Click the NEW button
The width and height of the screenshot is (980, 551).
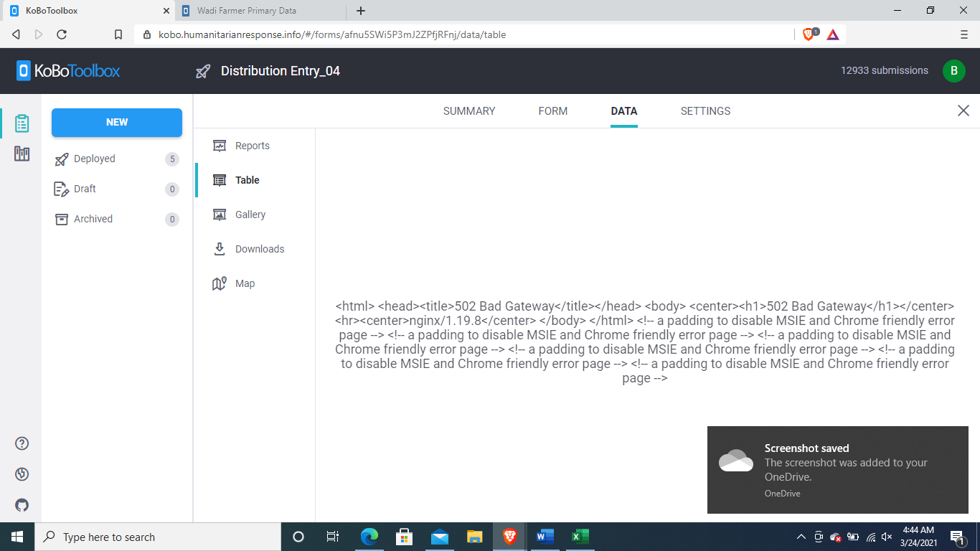116,123
